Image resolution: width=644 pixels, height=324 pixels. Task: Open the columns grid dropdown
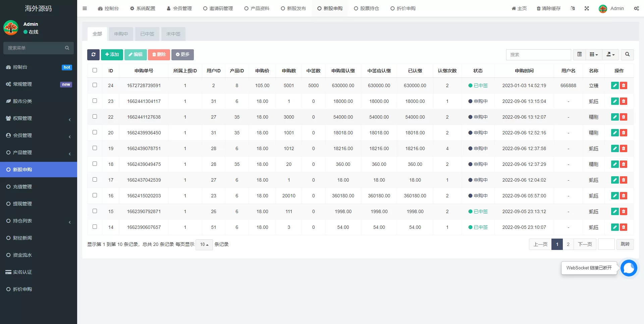[594, 55]
